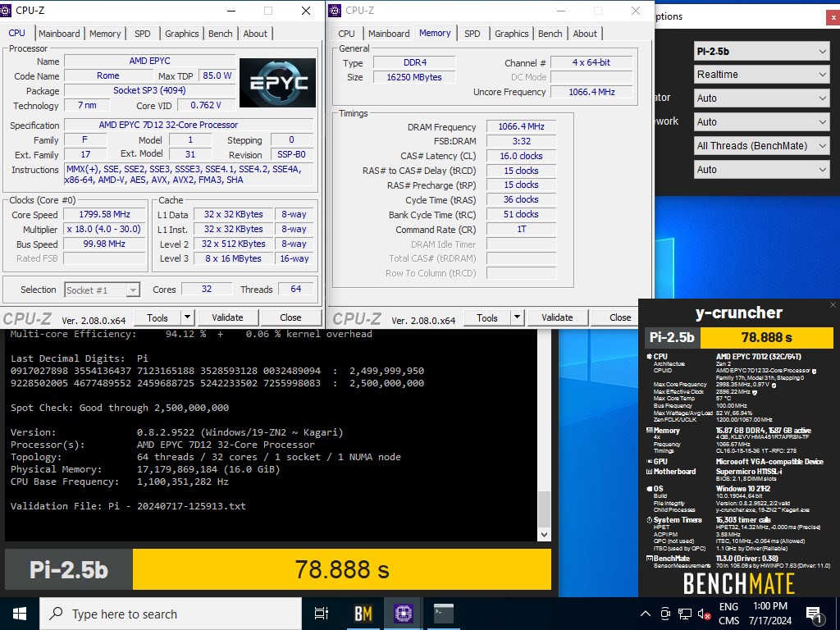Click Tools button in right CPU-Z window
The width and height of the screenshot is (840, 630).
click(487, 317)
